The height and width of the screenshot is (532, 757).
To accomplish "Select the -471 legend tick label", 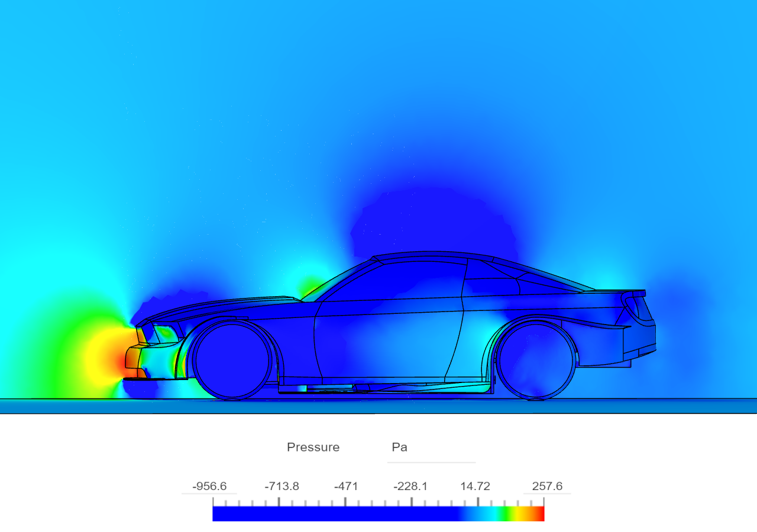I will coord(346,486).
